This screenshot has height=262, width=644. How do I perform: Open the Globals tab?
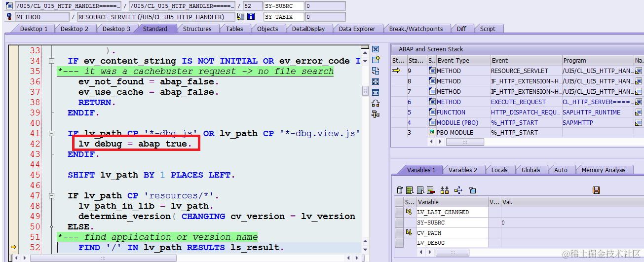pyautogui.click(x=530, y=170)
